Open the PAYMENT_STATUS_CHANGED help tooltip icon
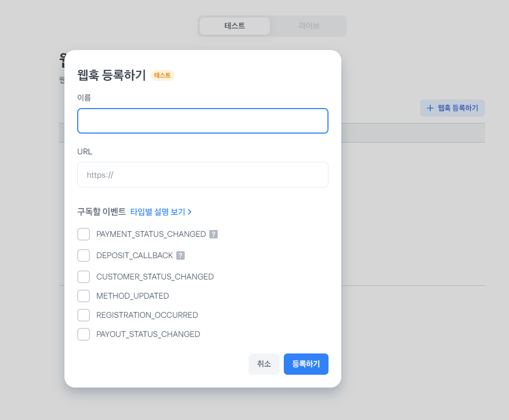 213,234
